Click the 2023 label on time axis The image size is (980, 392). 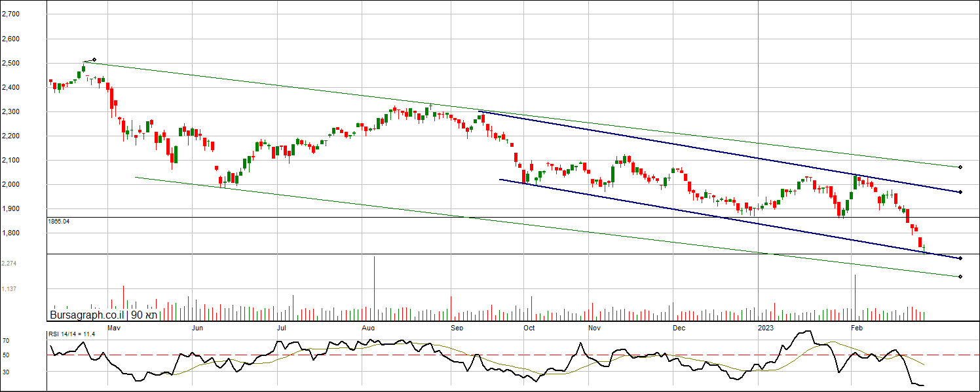pos(766,327)
